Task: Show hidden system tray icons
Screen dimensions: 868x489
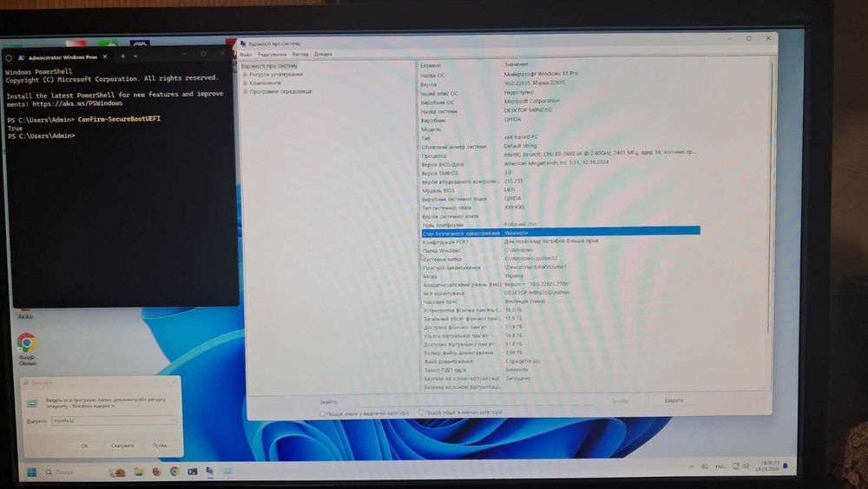Action: pos(692,466)
